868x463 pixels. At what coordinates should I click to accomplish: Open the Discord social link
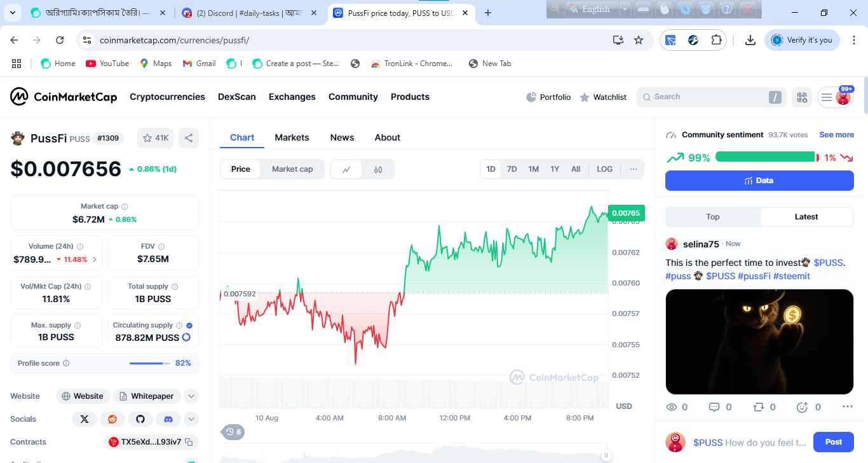[168, 419]
